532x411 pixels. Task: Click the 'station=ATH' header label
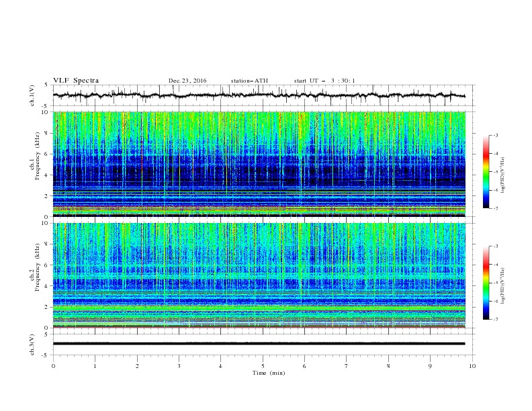pos(249,81)
